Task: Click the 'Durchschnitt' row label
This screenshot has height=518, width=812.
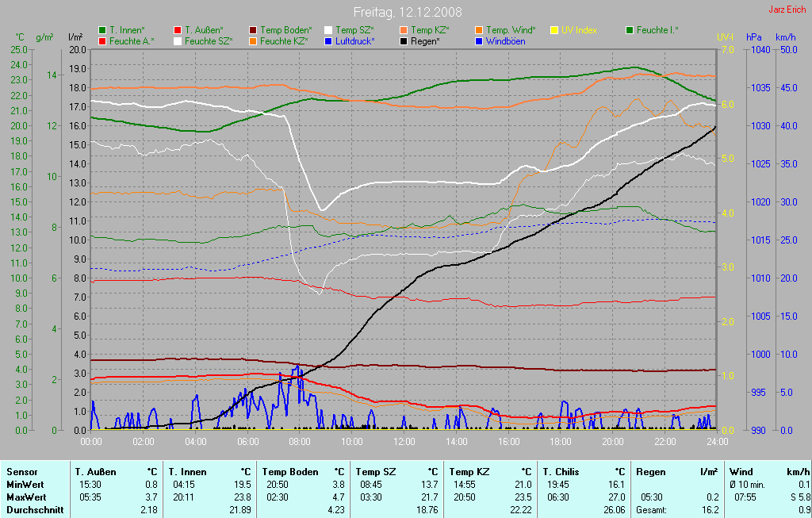Action: pyautogui.click(x=35, y=510)
